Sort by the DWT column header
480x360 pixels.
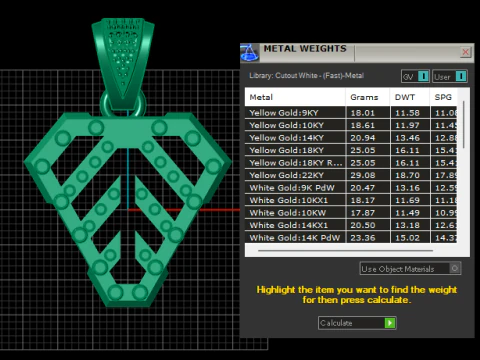point(410,97)
